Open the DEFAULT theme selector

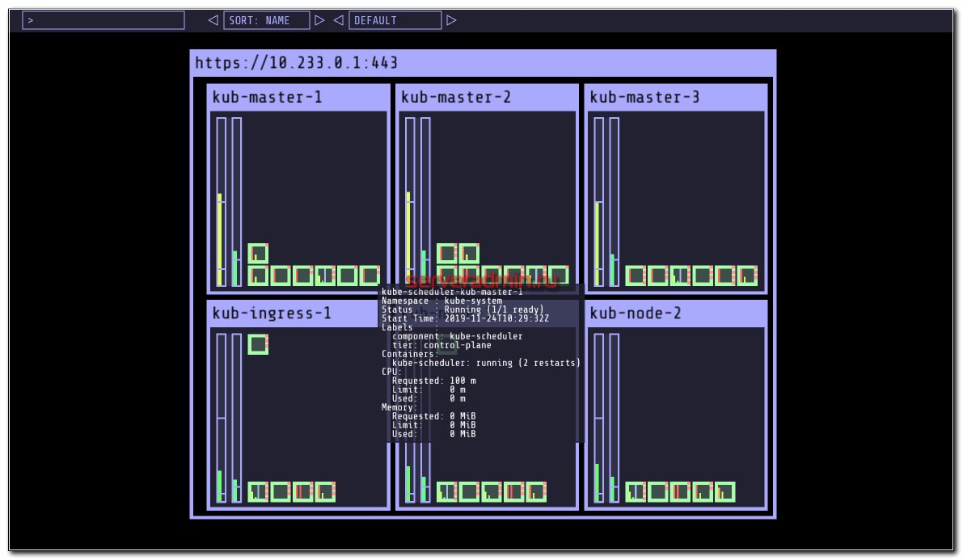point(395,20)
